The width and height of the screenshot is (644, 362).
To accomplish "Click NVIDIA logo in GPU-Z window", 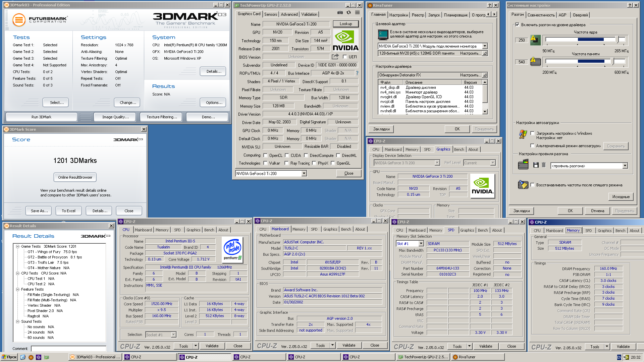I will [345, 40].
